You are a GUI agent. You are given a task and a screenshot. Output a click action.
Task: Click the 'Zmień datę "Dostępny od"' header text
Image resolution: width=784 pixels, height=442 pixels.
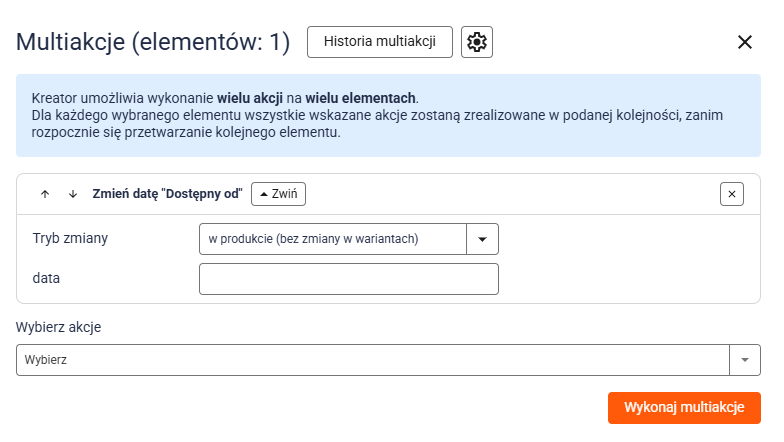coord(167,194)
